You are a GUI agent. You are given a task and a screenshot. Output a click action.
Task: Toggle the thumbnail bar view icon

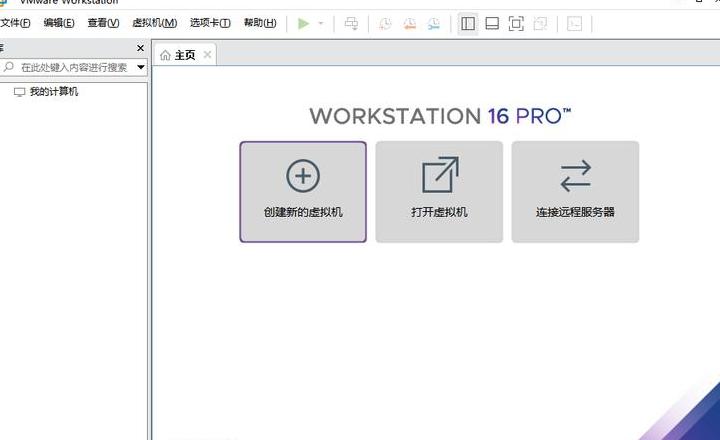tap(492, 23)
